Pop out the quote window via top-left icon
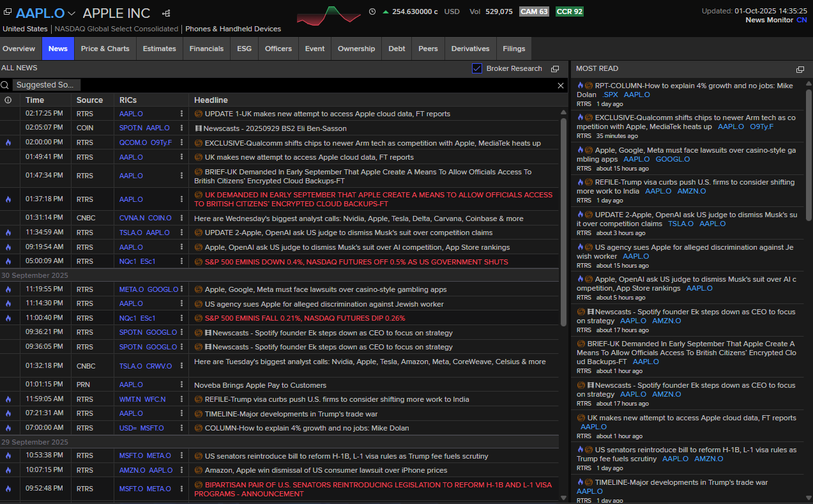Screen dimensions: 813x504 (8, 13)
